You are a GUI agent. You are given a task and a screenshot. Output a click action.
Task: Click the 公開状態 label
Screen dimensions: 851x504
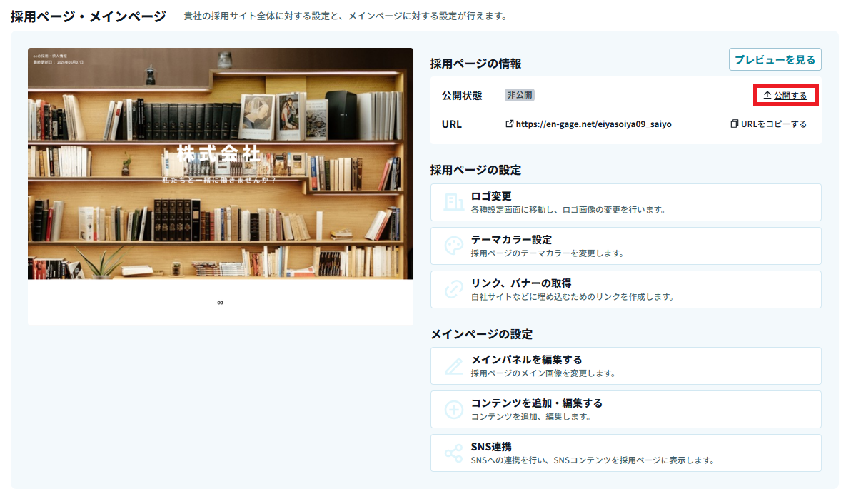click(x=462, y=96)
